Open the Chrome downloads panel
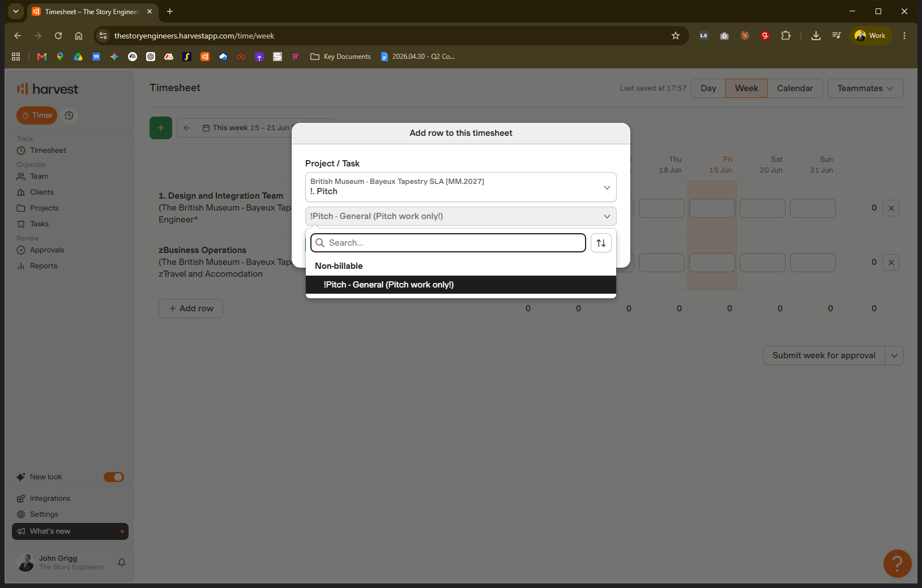This screenshot has height=588, width=922. click(x=816, y=36)
